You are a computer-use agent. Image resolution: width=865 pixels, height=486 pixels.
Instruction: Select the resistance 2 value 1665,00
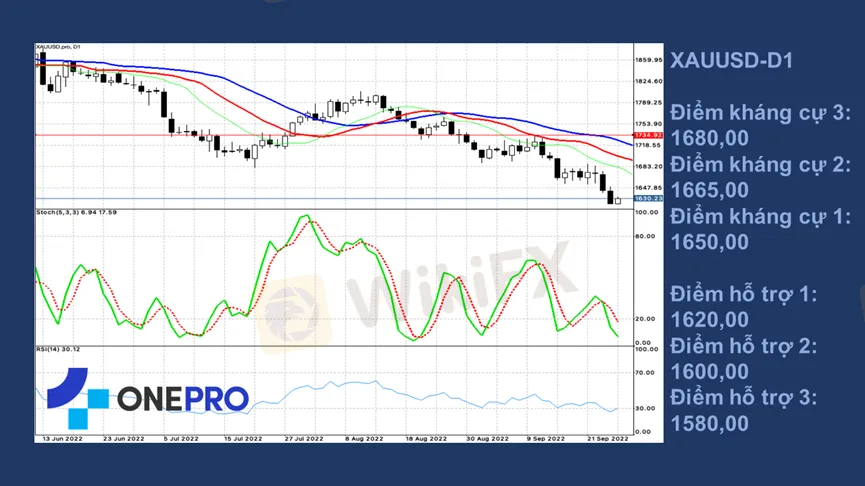coord(709,189)
